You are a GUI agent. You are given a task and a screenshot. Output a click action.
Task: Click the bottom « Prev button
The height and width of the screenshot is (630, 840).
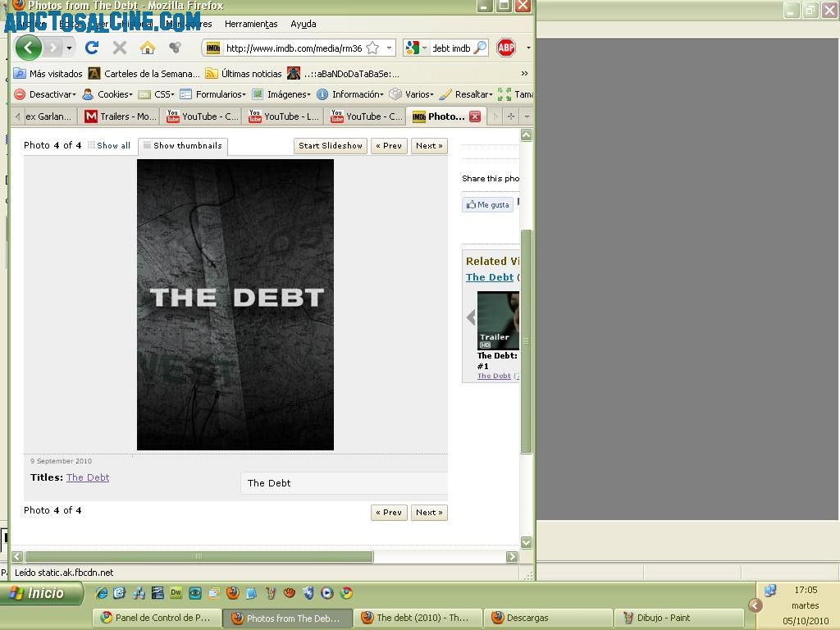tap(389, 512)
